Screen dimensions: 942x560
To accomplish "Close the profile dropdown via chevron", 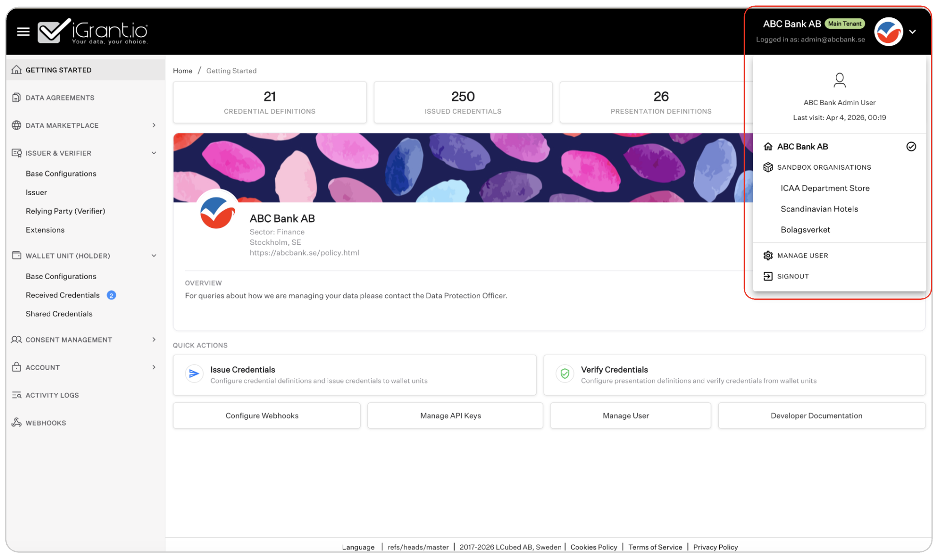I will point(913,31).
